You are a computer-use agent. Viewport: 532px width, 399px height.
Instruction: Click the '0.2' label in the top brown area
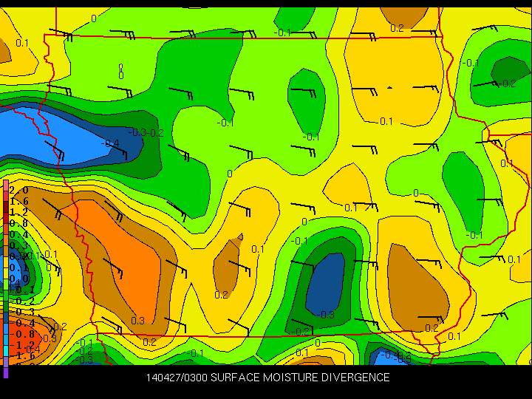click(x=397, y=28)
